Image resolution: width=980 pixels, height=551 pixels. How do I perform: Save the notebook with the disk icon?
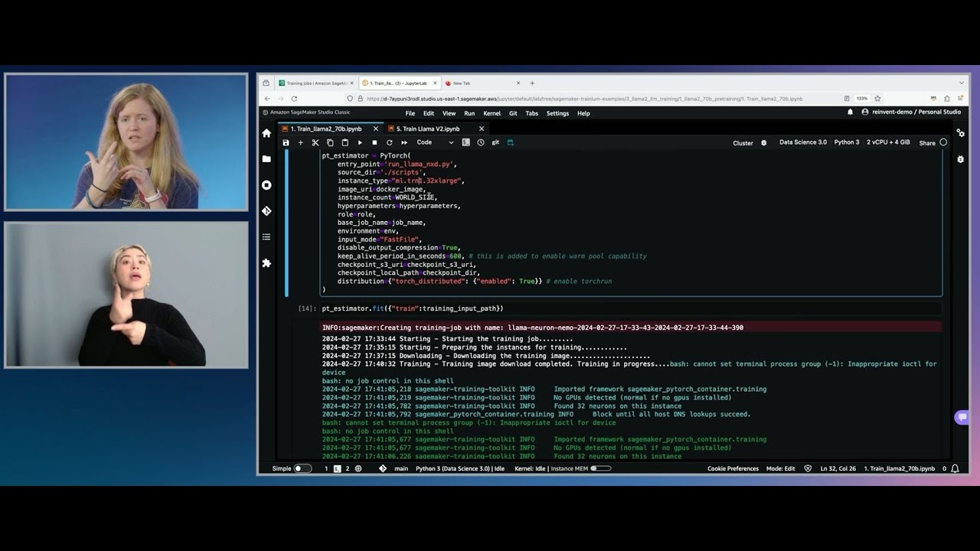point(286,142)
